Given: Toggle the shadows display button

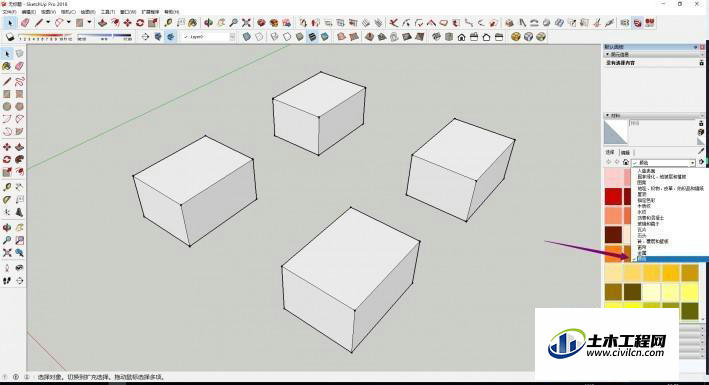Looking at the screenshot, I should tap(10, 37).
